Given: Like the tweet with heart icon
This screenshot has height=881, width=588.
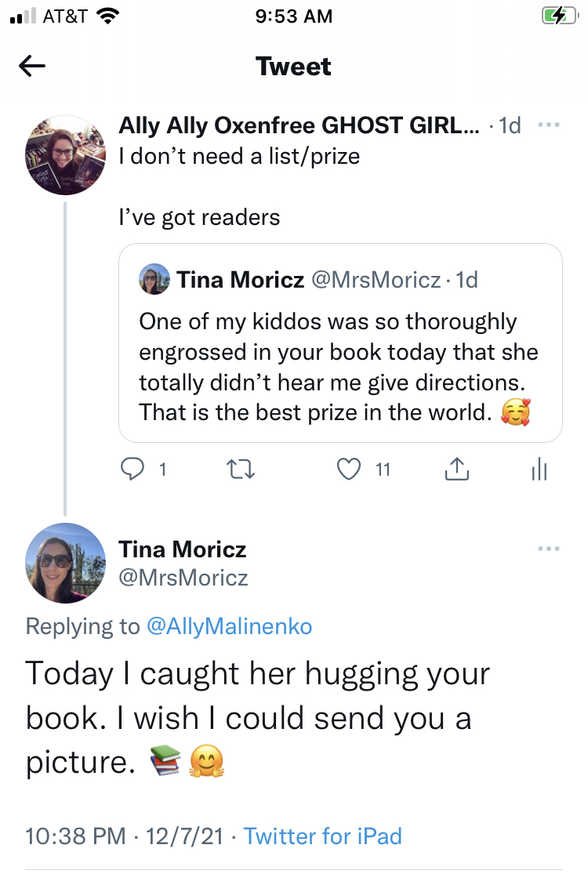Looking at the screenshot, I should 347,469.
